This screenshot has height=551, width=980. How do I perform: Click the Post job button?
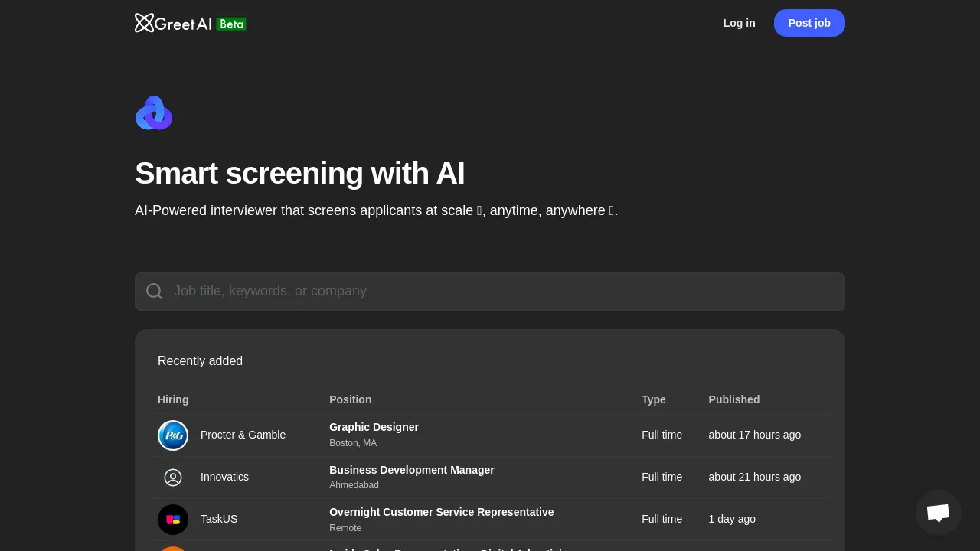(809, 23)
